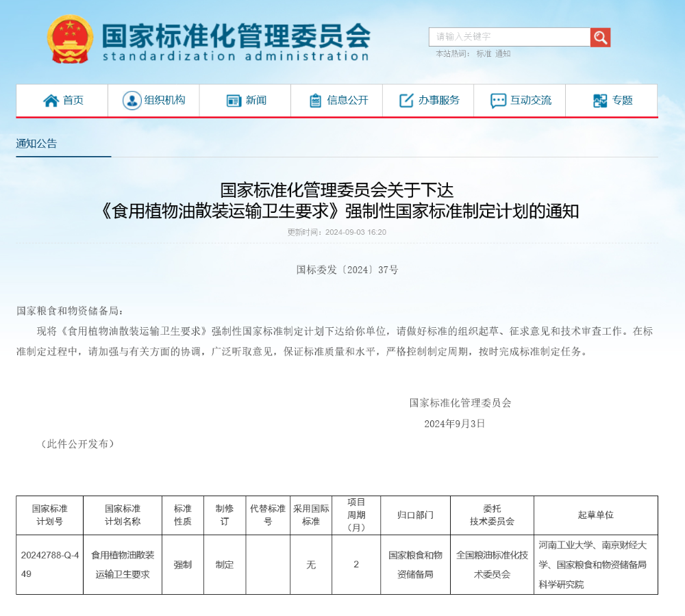Focus the keyword search input field
Image resolution: width=685 pixels, height=616 pixels.
click(510, 37)
